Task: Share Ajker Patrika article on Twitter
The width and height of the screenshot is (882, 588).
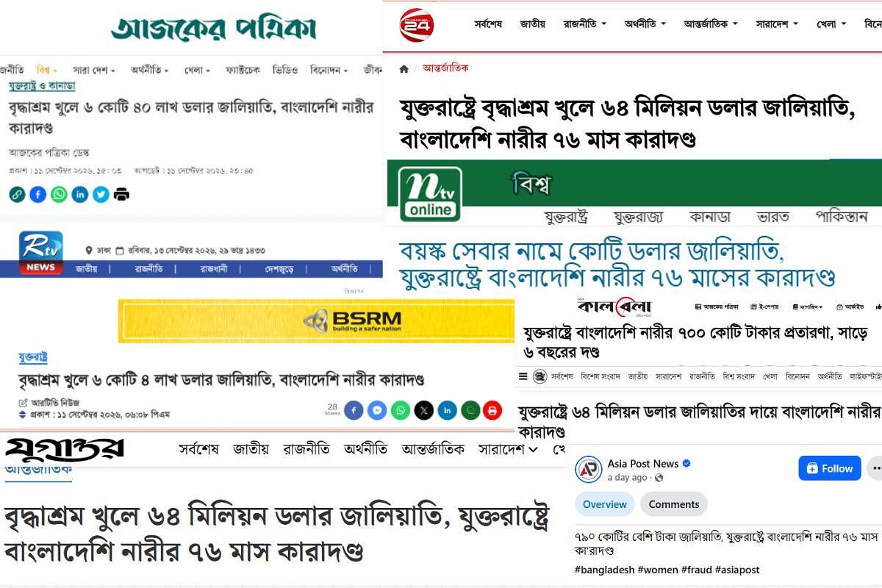Action: click(x=101, y=194)
